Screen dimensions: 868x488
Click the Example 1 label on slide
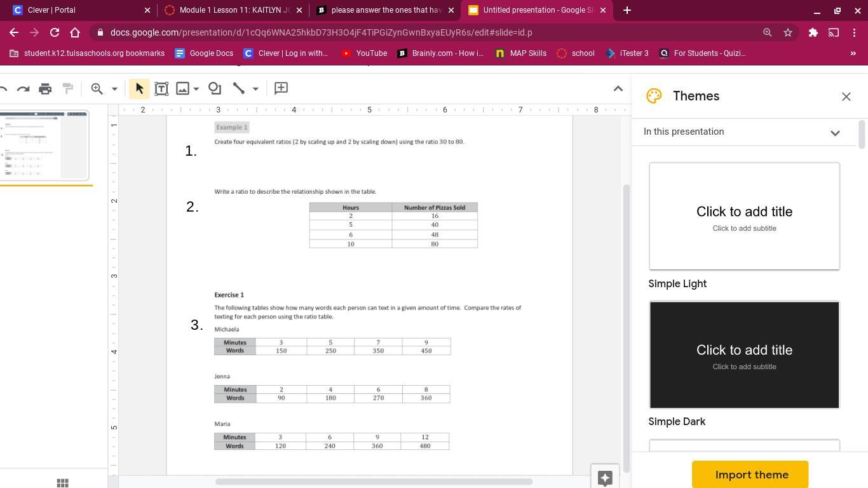point(232,127)
